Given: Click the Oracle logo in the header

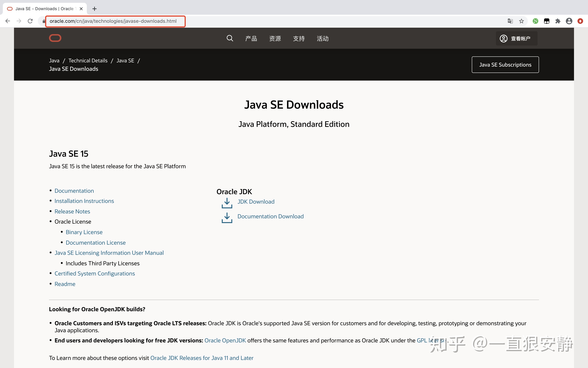Looking at the screenshot, I should tap(55, 38).
